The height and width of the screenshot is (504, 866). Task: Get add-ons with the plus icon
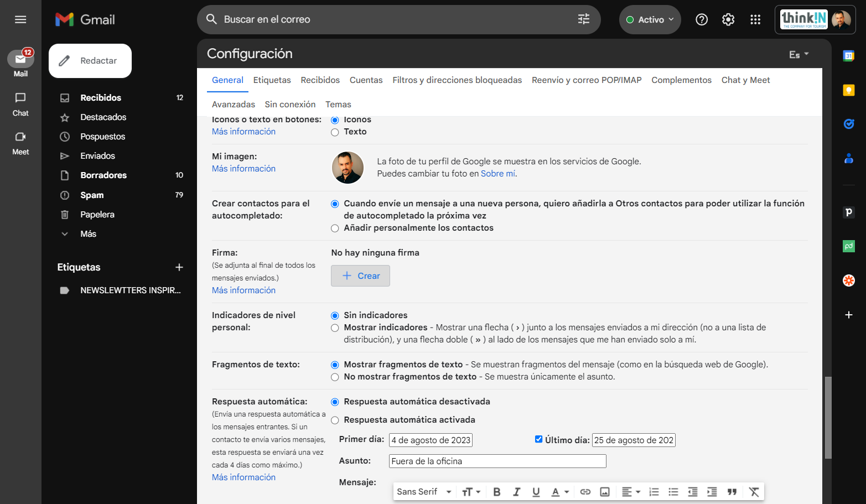849,315
